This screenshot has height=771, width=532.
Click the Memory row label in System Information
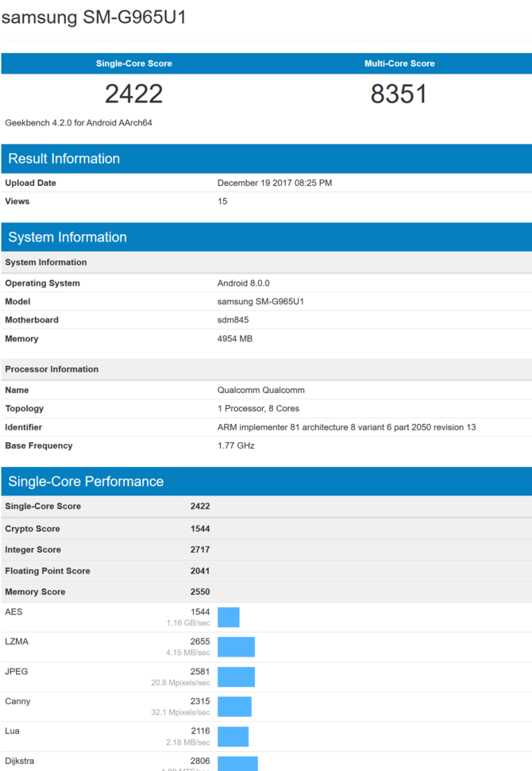pos(21,339)
